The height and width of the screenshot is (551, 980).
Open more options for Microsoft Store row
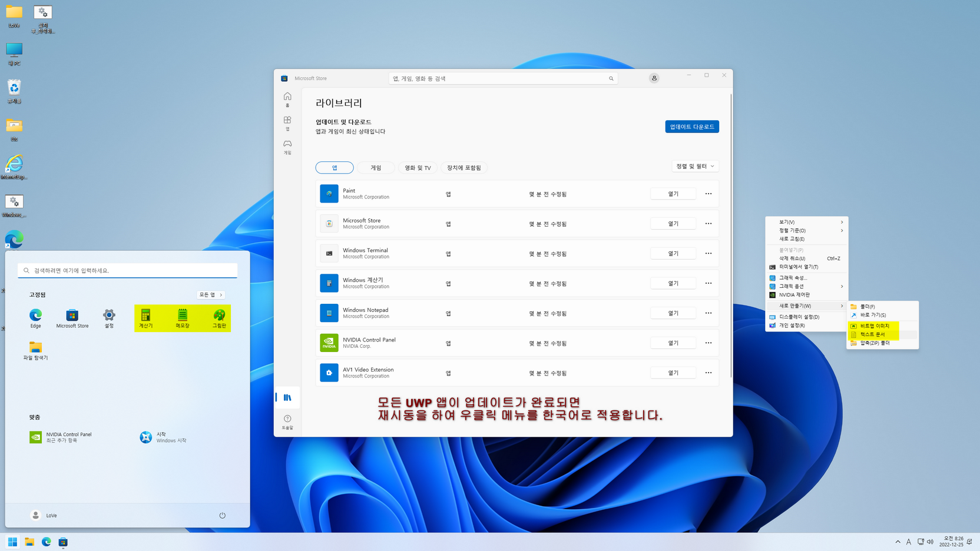coord(708,224)
